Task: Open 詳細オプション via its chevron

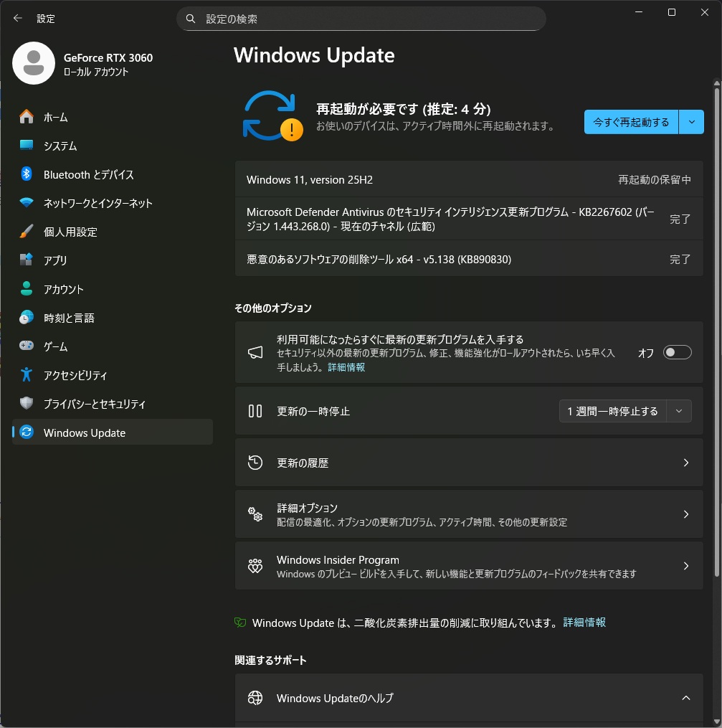Action: (686, 514)
